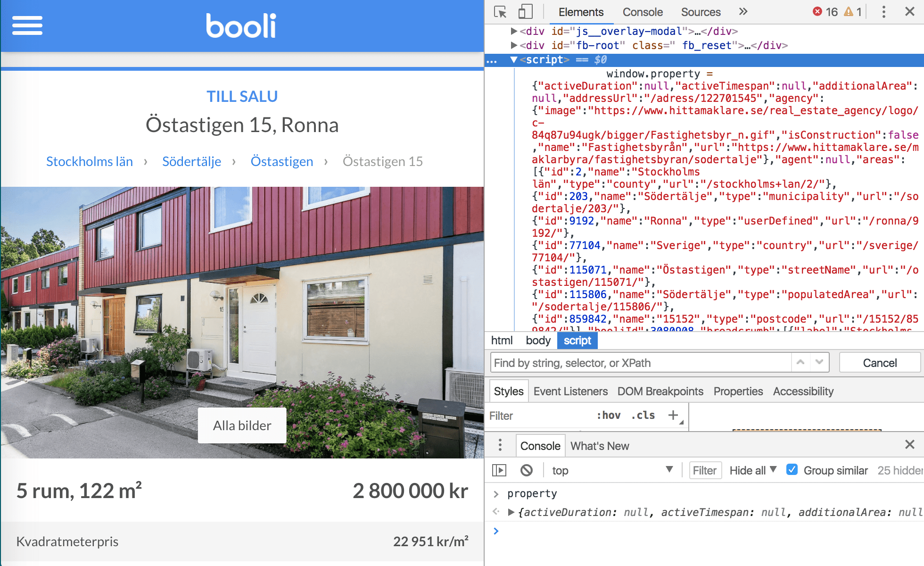Toggle the device toolbar emulation mode
The width and height of the screenshot is (924, 566).
(x=525, y=12)
